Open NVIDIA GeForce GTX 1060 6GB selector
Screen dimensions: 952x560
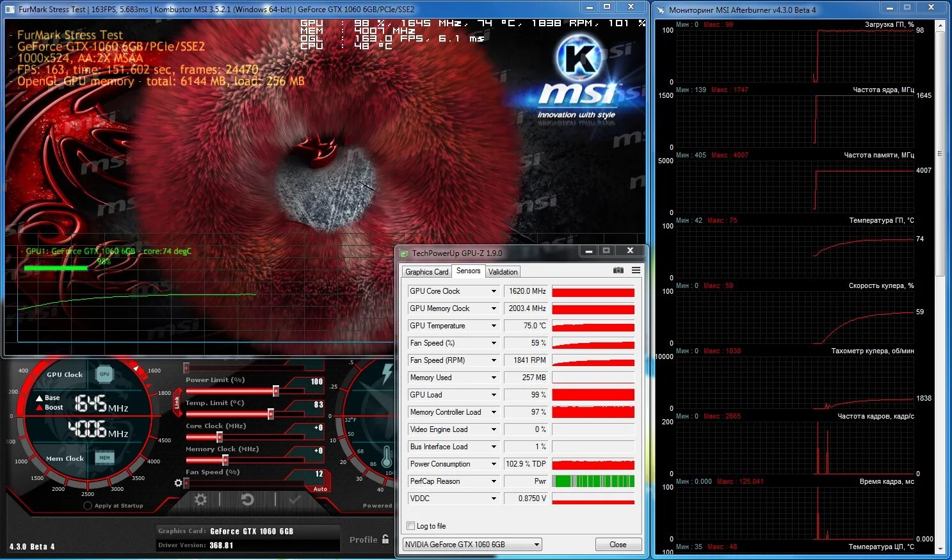[x=472, y=545]
